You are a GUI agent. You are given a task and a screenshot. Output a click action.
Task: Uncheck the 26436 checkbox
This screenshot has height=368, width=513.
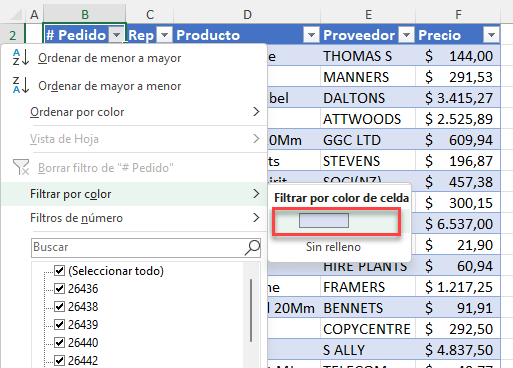pos(59,288)
